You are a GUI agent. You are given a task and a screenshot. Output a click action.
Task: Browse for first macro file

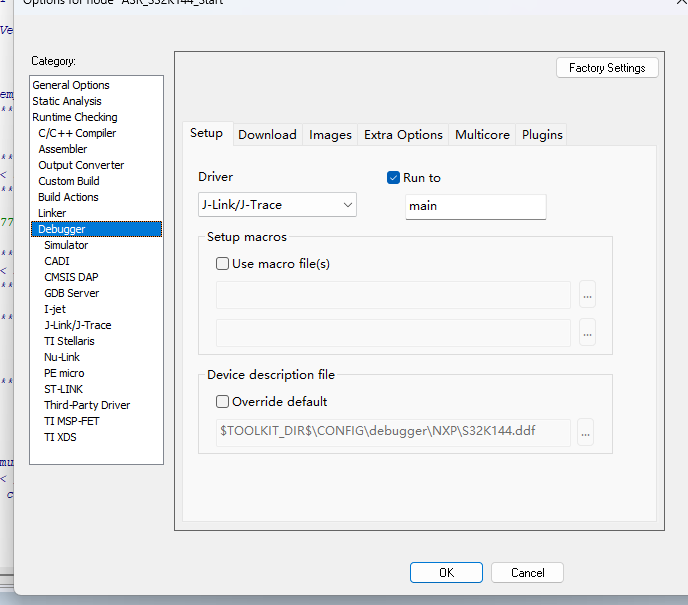click(588, 295)
